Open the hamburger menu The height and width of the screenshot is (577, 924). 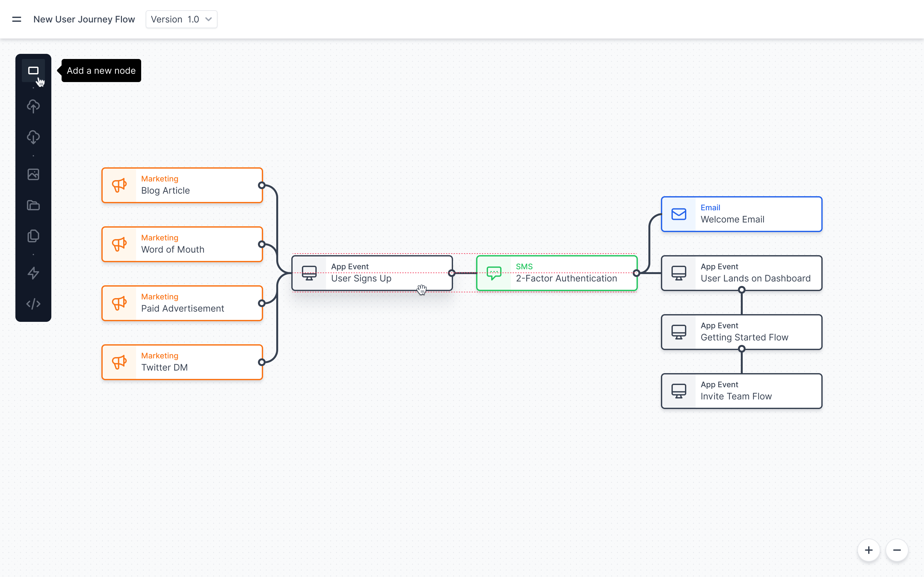point(16,19)
